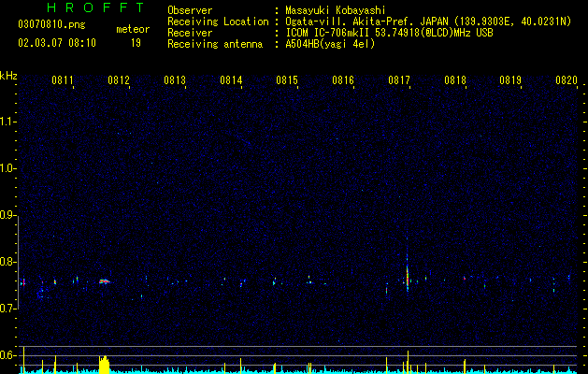Click the 0816 time marker
This screenshot has width=588, height=374.
point(343,80)
